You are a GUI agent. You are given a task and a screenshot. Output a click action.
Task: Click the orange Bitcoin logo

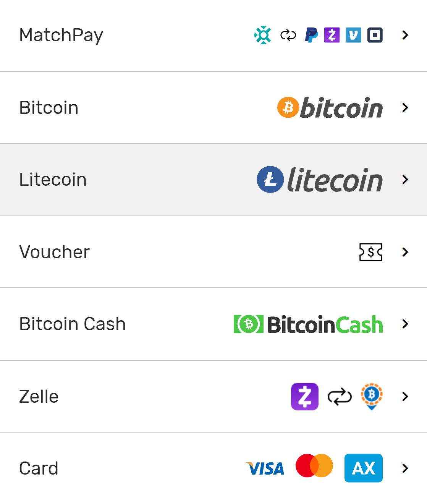click(288, 107)
